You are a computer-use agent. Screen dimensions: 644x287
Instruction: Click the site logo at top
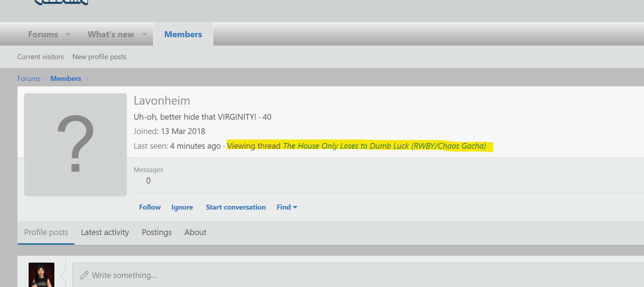[x=61, y=2]
